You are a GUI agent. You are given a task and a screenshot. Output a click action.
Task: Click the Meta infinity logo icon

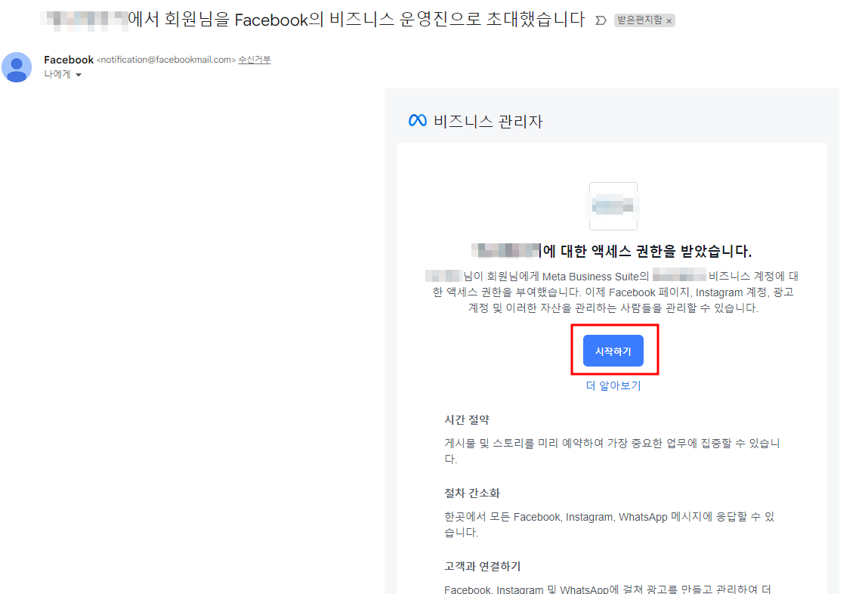(416, 121)
